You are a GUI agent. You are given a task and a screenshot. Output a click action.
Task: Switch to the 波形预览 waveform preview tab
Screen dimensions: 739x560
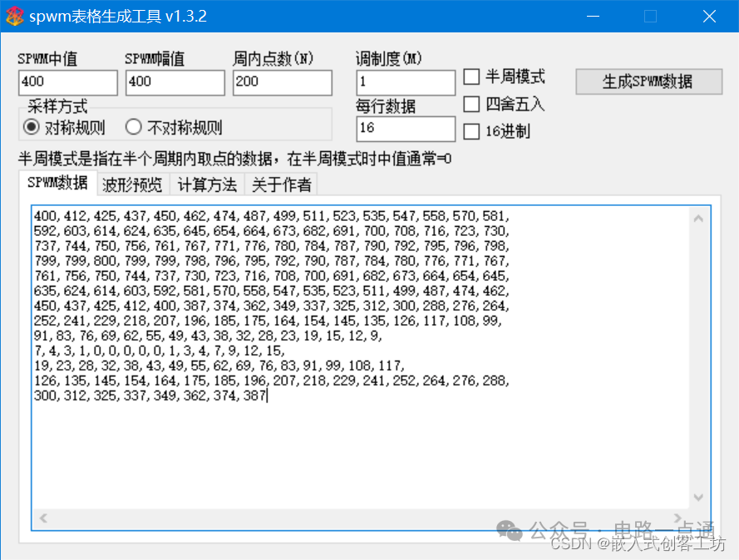132,184
